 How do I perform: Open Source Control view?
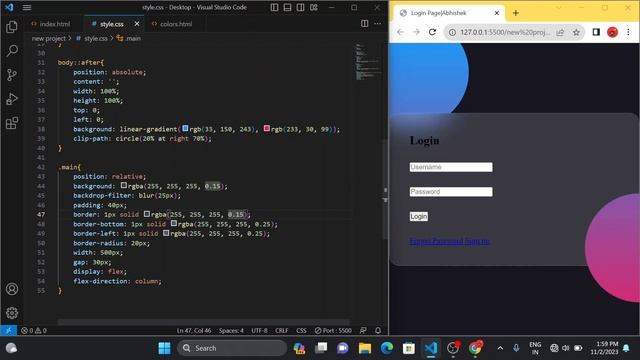(x=12, y=75)
